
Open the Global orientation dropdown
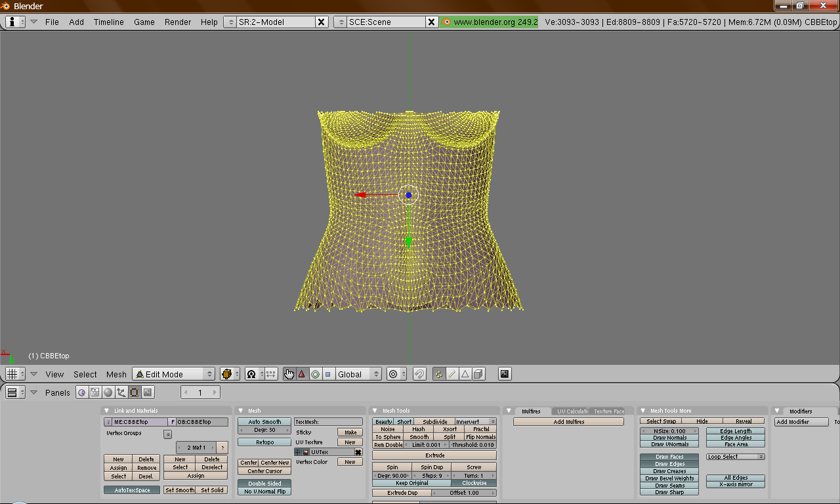click(358, 374)
